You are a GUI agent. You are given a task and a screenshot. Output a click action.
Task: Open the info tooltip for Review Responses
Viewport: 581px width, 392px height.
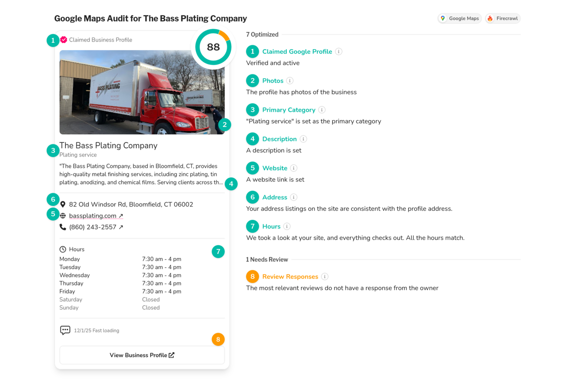(x=325, y=276)
